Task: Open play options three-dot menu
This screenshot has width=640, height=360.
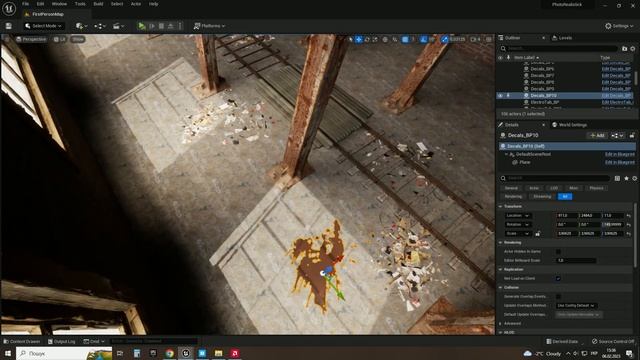Action: tap(180, 26)
